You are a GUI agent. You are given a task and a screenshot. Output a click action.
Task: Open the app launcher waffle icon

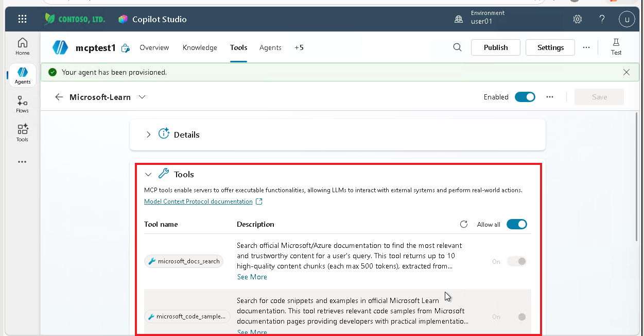tap(22, 19)
